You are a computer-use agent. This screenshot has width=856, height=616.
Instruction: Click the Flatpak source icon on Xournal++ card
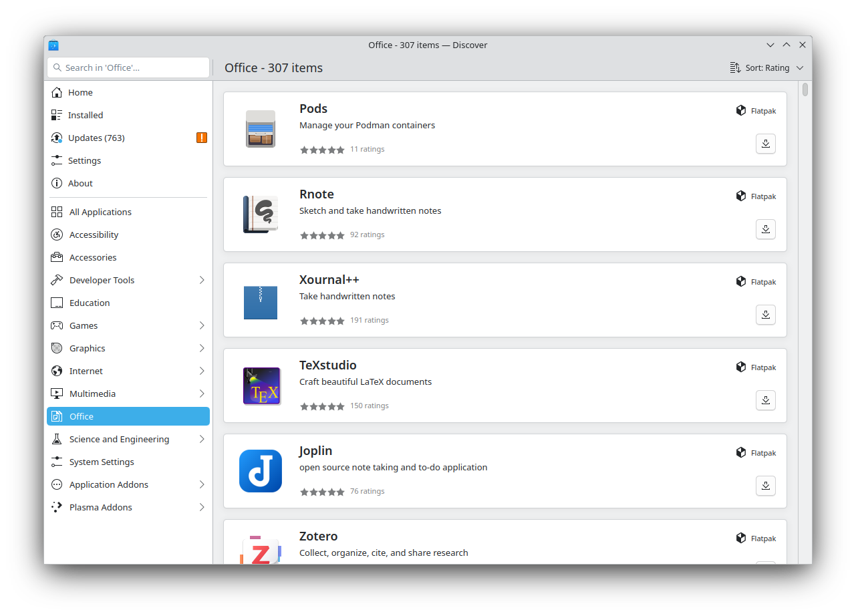tap(741, 281)
